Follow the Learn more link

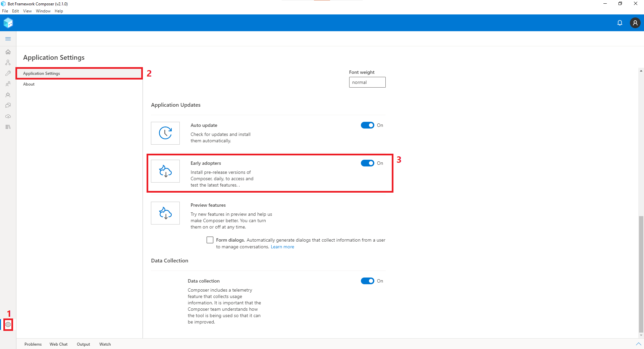pos(282,247)
